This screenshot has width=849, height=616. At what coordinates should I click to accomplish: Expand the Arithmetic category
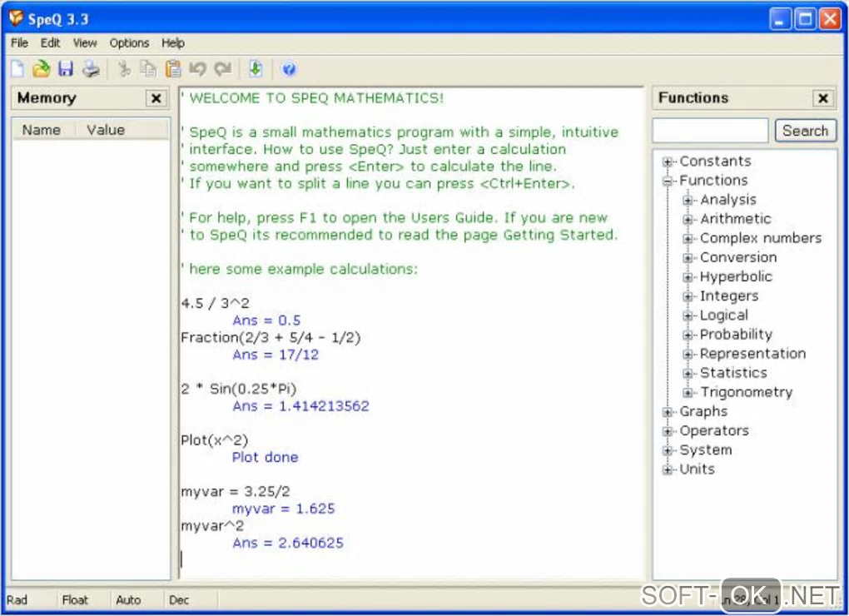pyautogui.click(x=688, y=219)
